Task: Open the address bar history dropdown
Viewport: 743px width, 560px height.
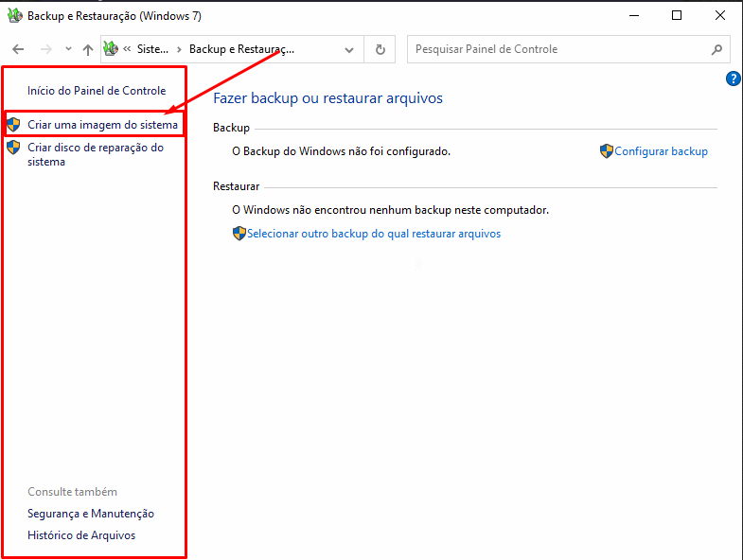Action: click(349, 49)
